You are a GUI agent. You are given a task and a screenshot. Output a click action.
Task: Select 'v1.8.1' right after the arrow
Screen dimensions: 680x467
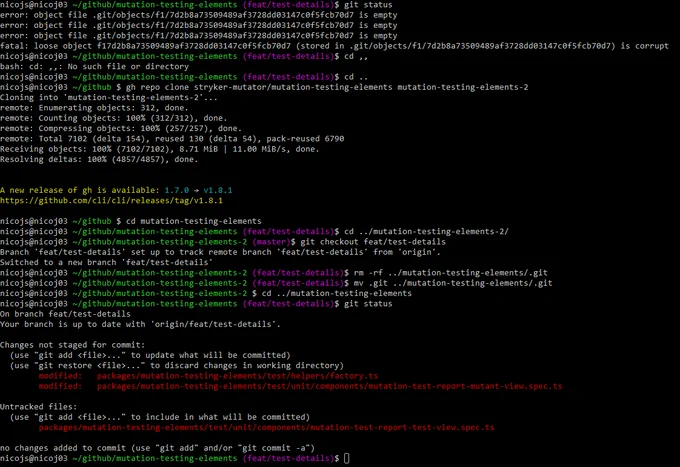tap(218, 190)
